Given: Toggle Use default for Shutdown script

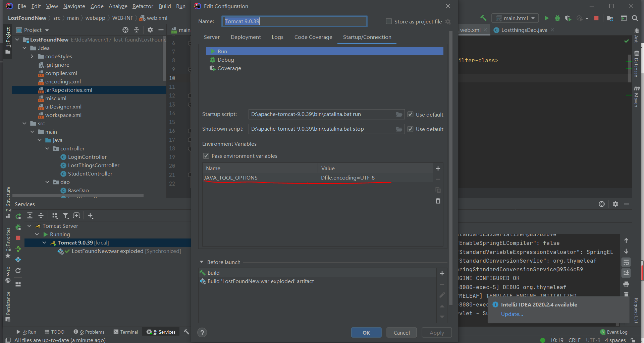Looking at the screenshot, I should pyautogui.click(x=410, y=129).
